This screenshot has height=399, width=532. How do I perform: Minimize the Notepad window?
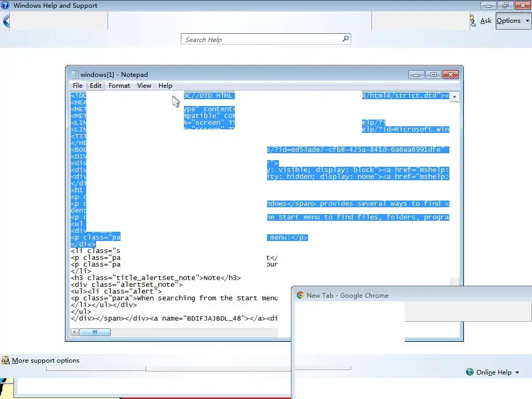tap(416, 75)
